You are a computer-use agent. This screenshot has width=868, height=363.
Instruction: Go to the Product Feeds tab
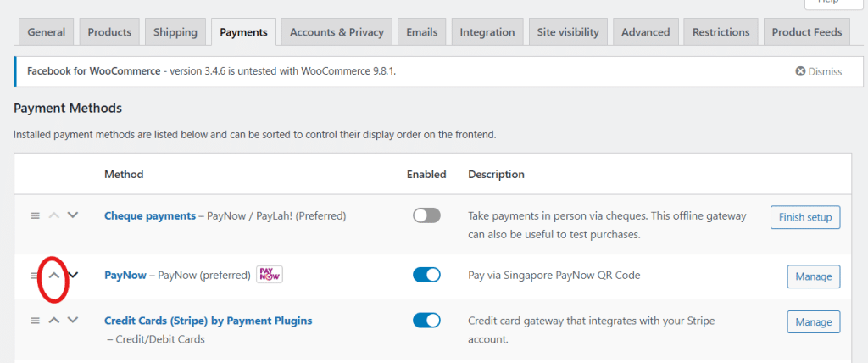click(x=806, y=32)
